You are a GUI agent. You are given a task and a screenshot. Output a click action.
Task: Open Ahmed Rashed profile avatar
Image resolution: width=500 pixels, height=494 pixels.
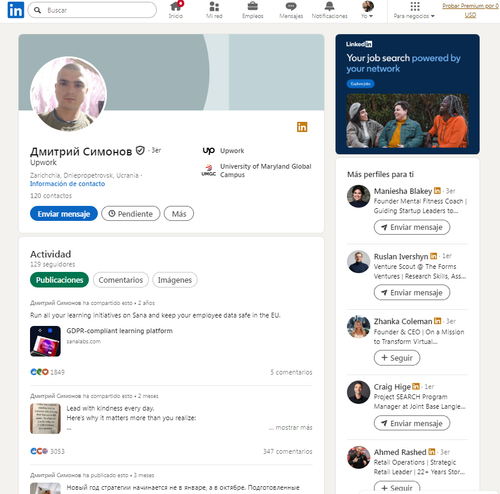[x=359, y=457]
